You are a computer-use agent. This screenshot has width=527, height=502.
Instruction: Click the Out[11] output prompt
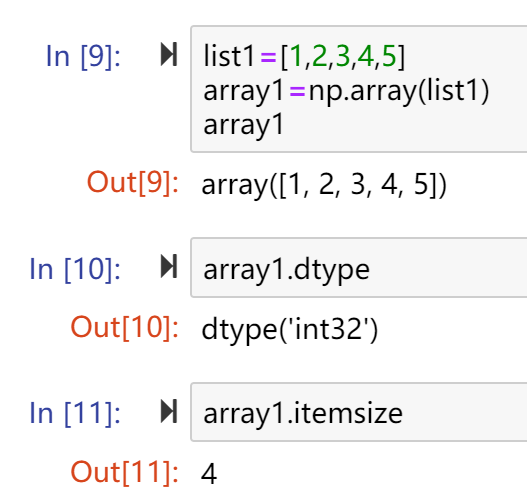[124, 472]
